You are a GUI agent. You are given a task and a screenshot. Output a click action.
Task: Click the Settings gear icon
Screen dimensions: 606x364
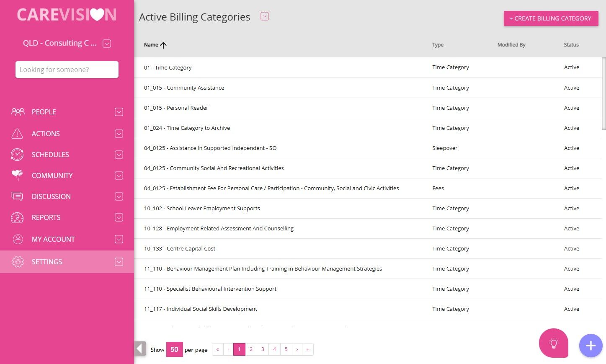point(18,262)
